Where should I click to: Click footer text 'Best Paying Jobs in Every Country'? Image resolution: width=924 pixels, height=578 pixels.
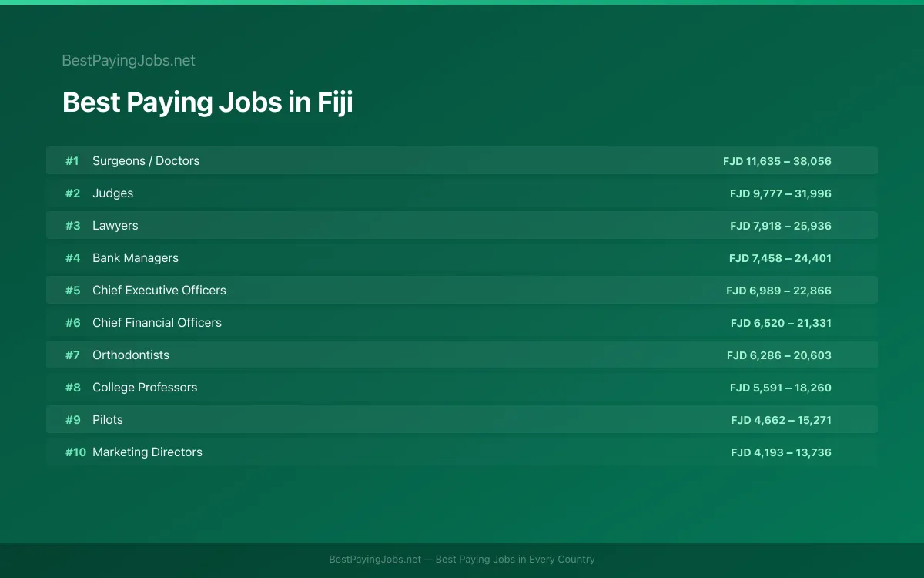pos(515,560)
